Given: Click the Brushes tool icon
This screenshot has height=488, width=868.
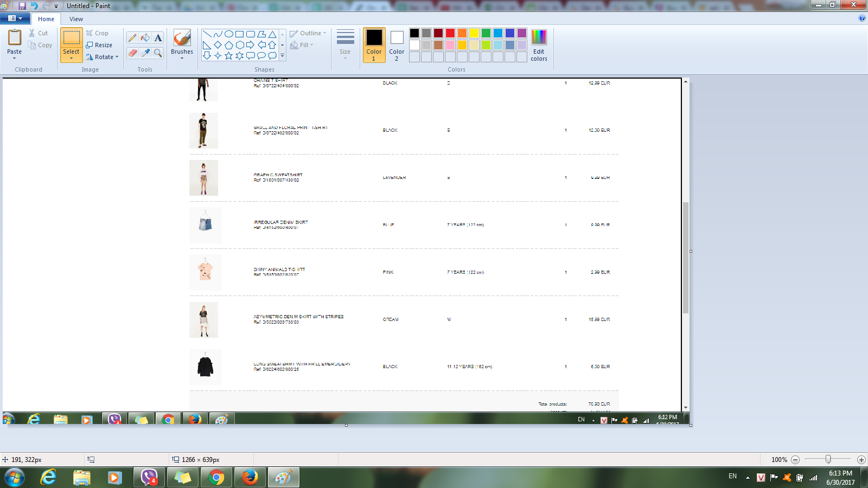Looking at the screenshot, I should click(182, 38).
